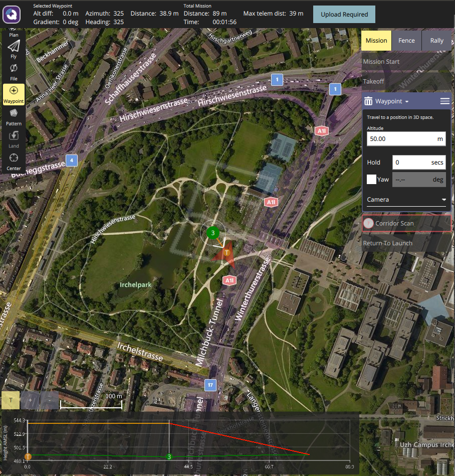This screenshot has height=476, width=455.
Task: Click the Yaw degrees input field
Action: point(419,180)
